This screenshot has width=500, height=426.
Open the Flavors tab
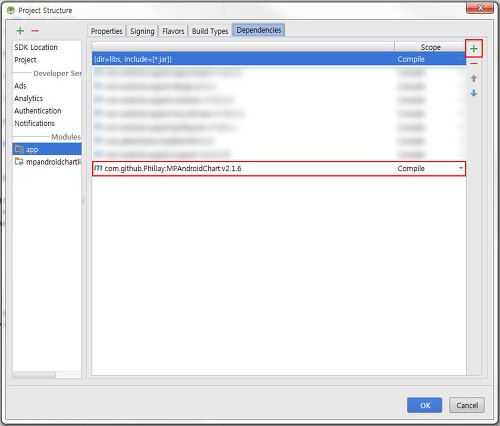point(173,31)
